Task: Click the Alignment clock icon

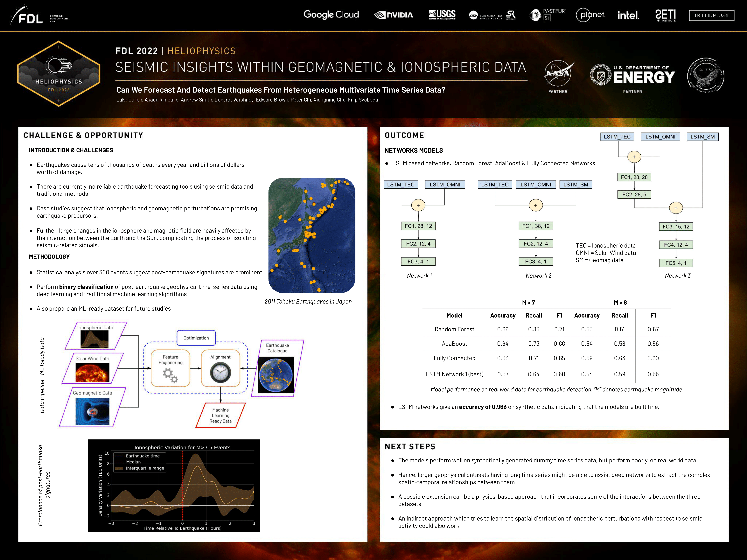Action: pyautogui.click(x=220, y=373)
